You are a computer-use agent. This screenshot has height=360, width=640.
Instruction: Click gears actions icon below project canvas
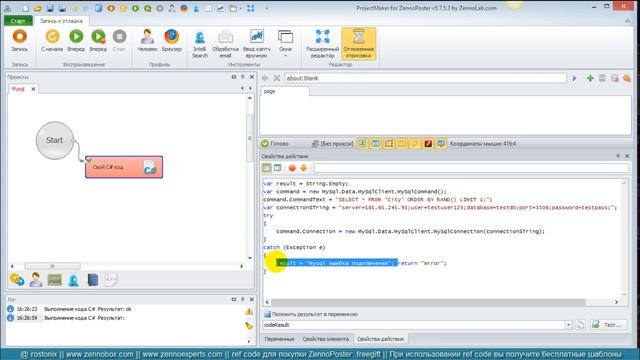pos(17,280)
